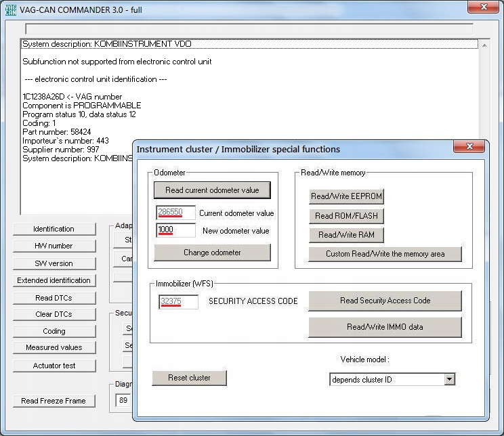Select the Read/Write RAM button
This screenshot has width=504, height=436.
346,235
